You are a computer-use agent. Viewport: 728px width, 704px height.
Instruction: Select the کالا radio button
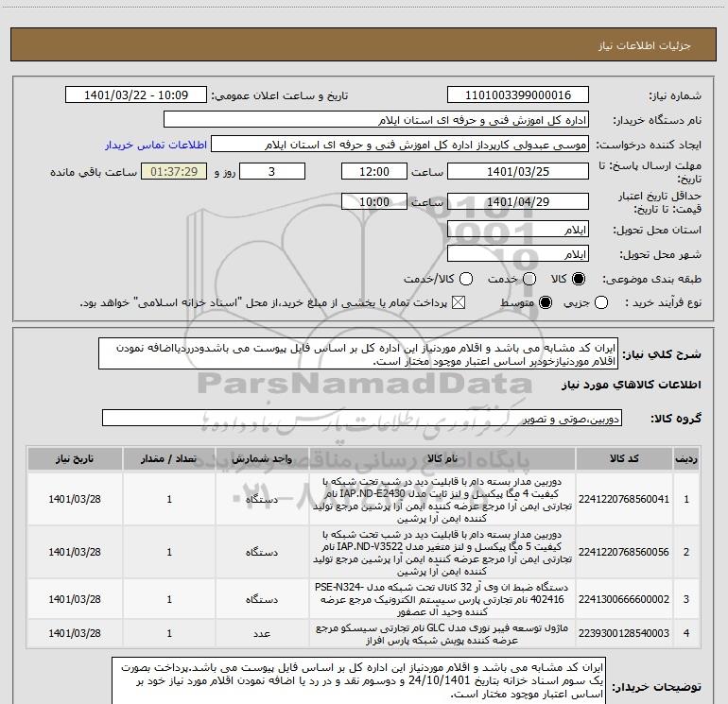(579, 279)
